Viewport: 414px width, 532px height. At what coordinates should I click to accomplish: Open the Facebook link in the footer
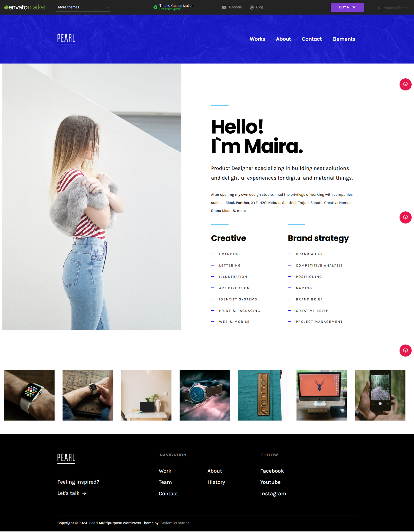click(x=272, y=471)
